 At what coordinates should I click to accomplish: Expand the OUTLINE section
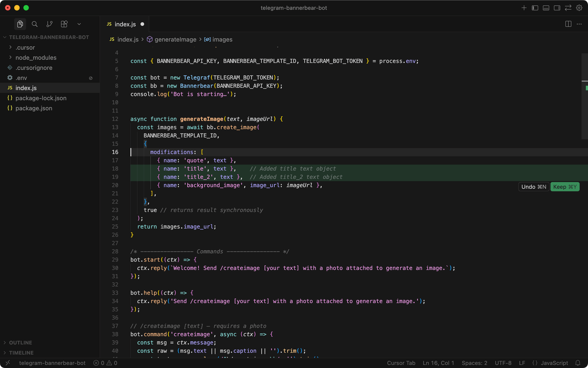click(21, 342)
